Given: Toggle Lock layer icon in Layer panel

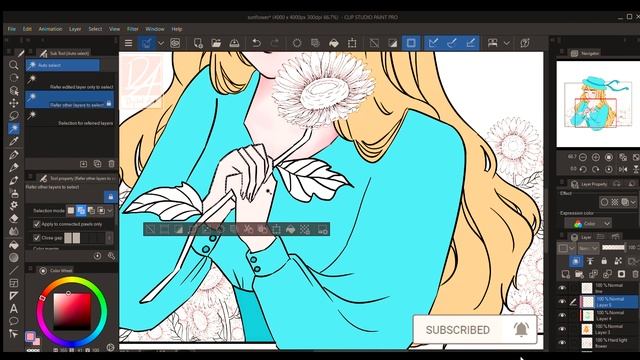Looking at the screenshot, I should pyautogui.click(x=604, y=261).
